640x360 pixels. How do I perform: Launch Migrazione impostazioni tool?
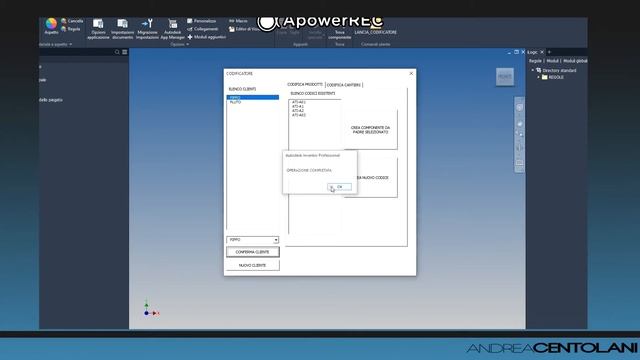(x=147, y=29)
